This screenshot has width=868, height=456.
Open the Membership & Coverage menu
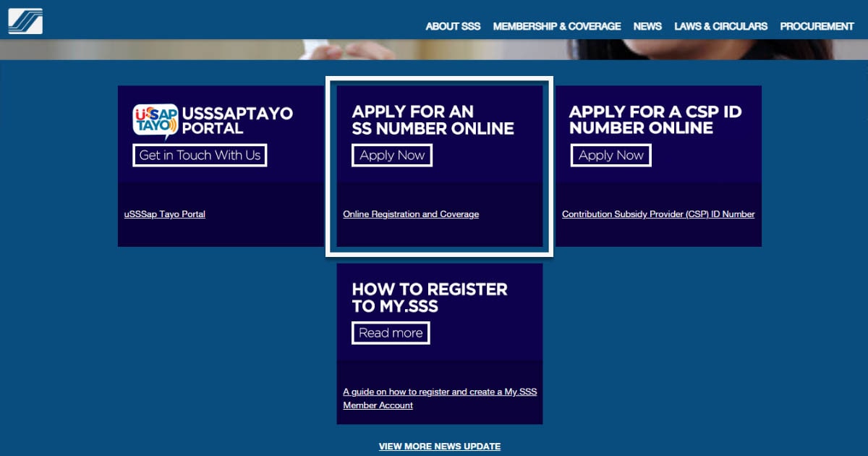coord(557,26)
